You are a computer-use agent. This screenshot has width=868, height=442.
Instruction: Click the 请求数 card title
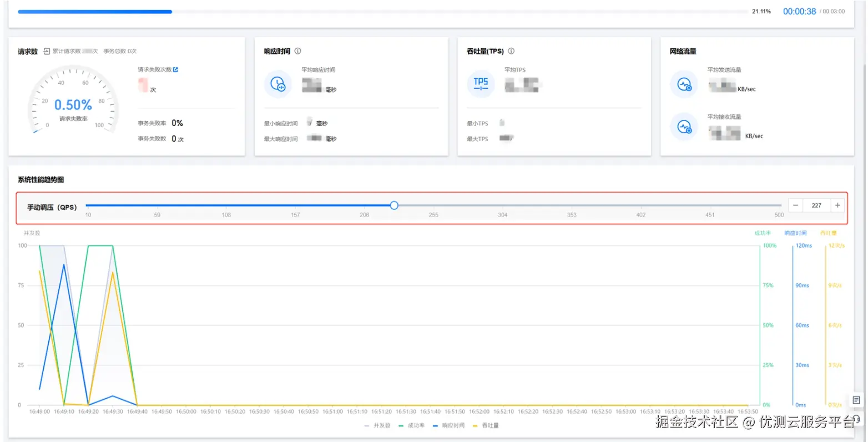tap(28, 52)
